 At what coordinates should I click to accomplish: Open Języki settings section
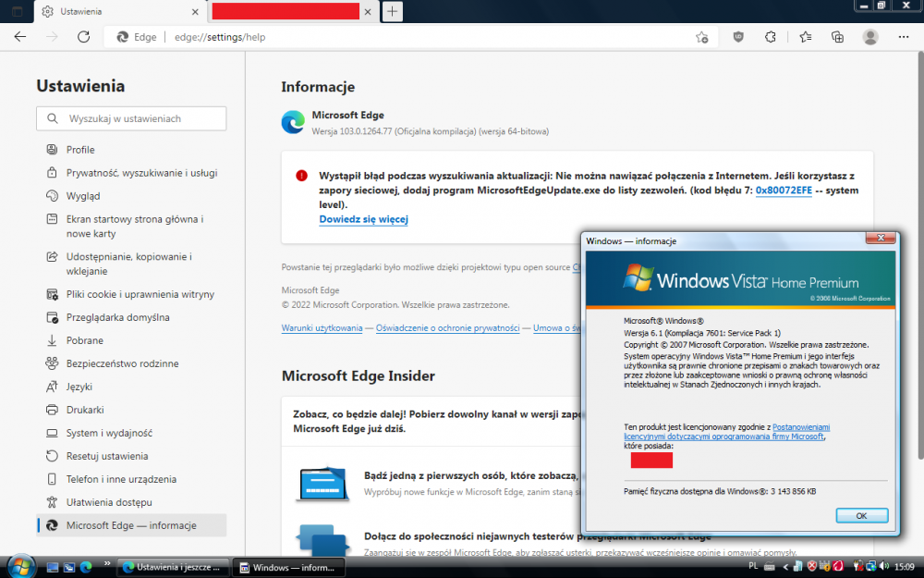[x=131, y=387]
